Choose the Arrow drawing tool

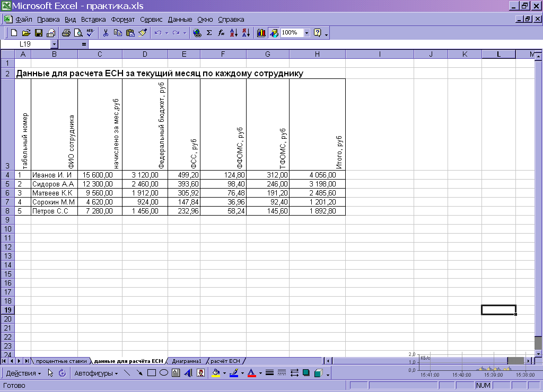[139, 373]
